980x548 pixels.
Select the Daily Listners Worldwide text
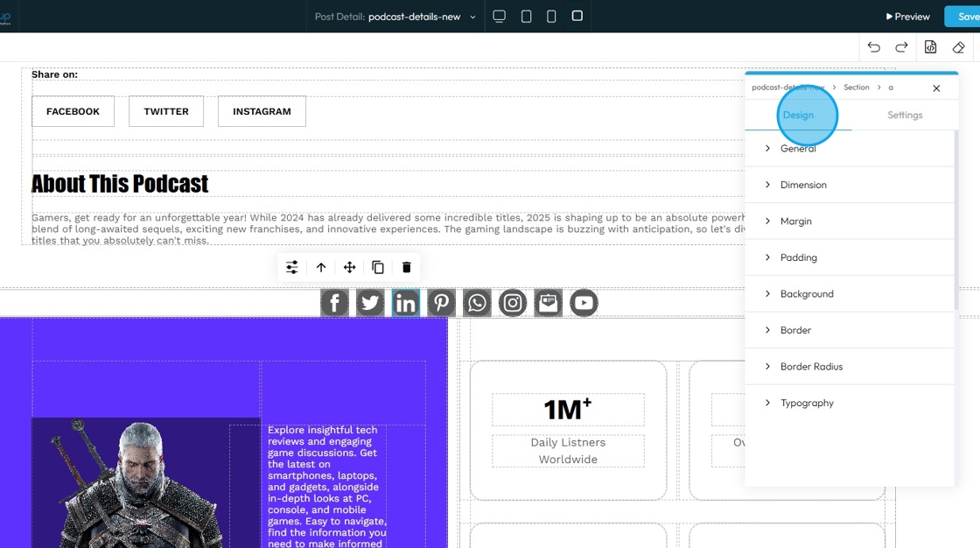(568, 451)
